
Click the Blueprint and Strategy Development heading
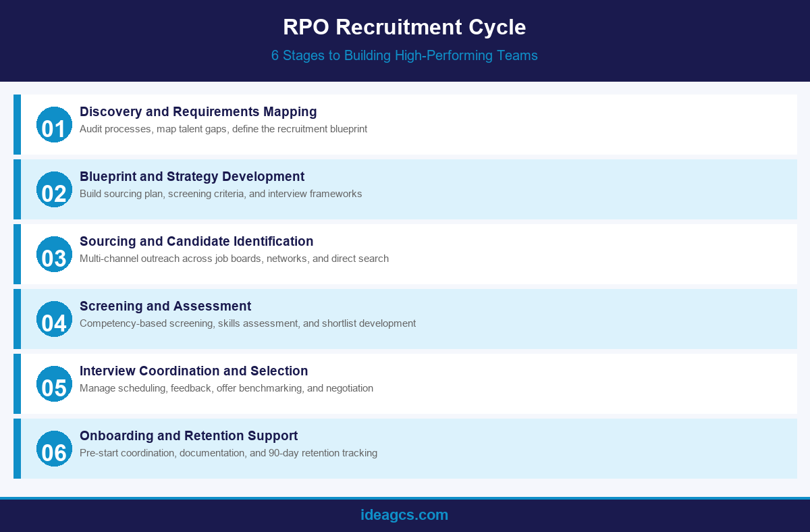click(192, 177)
